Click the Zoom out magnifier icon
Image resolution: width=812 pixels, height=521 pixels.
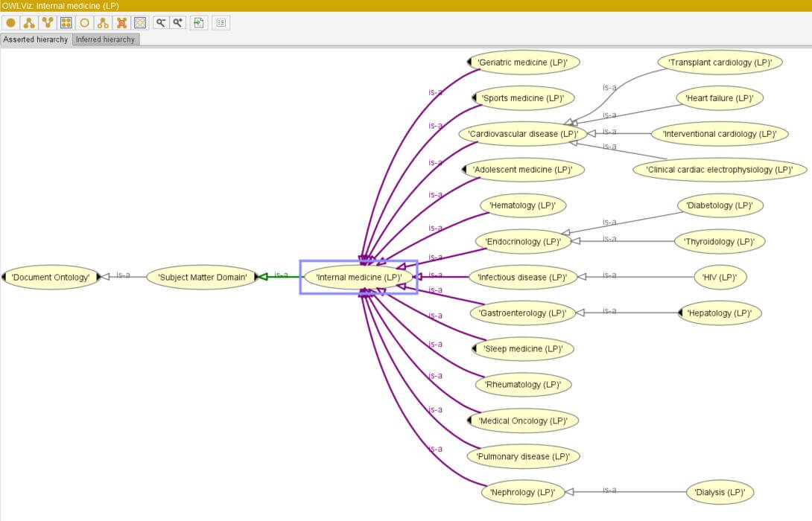click(x=161, y=23)
